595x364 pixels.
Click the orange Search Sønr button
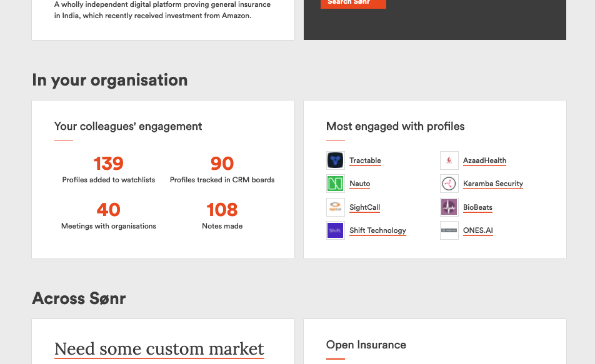pos(353,3)
